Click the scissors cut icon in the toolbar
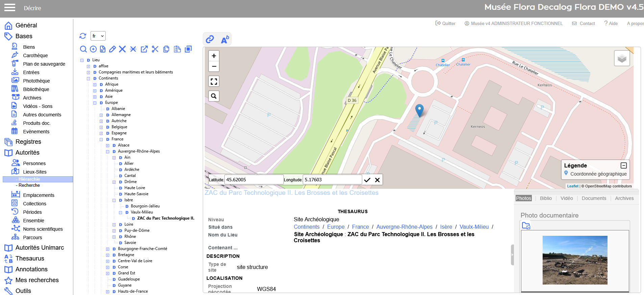 click(x=155, y=49)
